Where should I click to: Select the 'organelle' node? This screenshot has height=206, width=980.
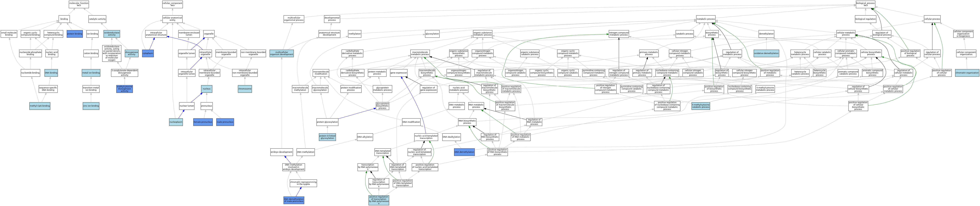(x=209, y=34)
